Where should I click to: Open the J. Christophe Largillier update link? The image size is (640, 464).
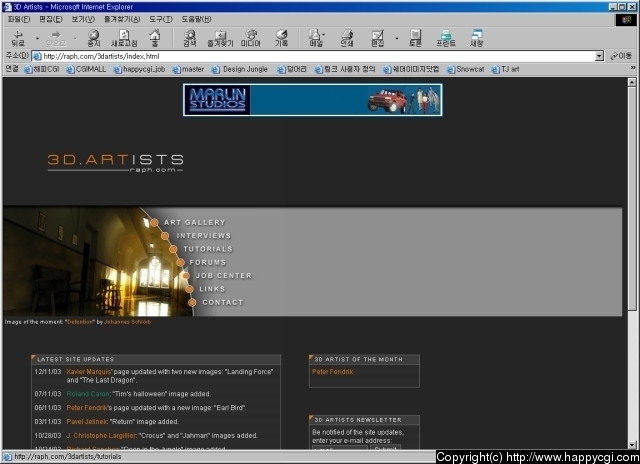tap(101, 435)
